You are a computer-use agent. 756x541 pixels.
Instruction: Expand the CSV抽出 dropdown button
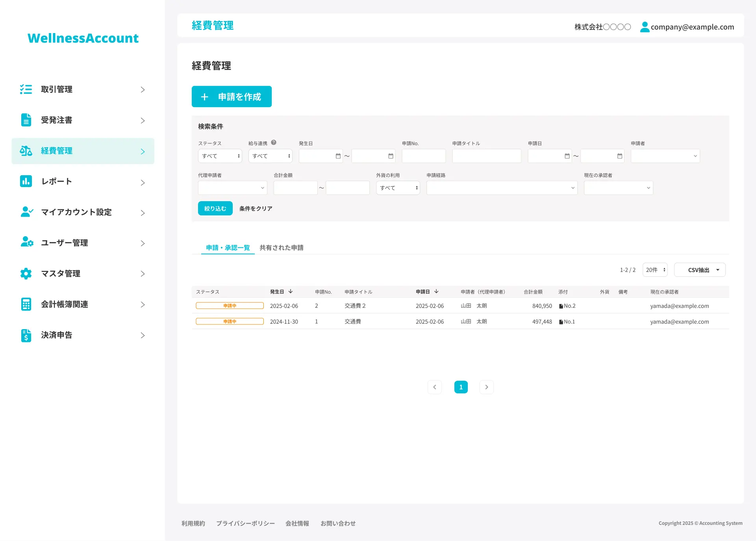(x=700, y=270)
